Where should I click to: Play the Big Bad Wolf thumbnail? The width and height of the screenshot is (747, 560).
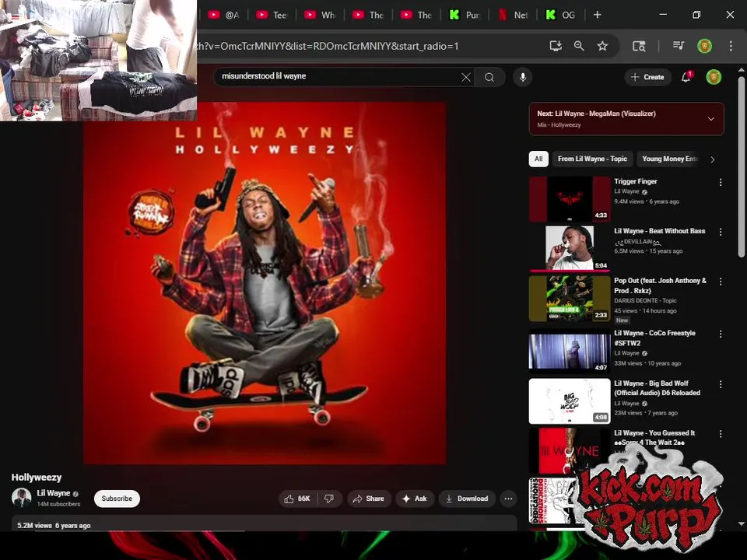pyautogui.click(x=570, y=401)
